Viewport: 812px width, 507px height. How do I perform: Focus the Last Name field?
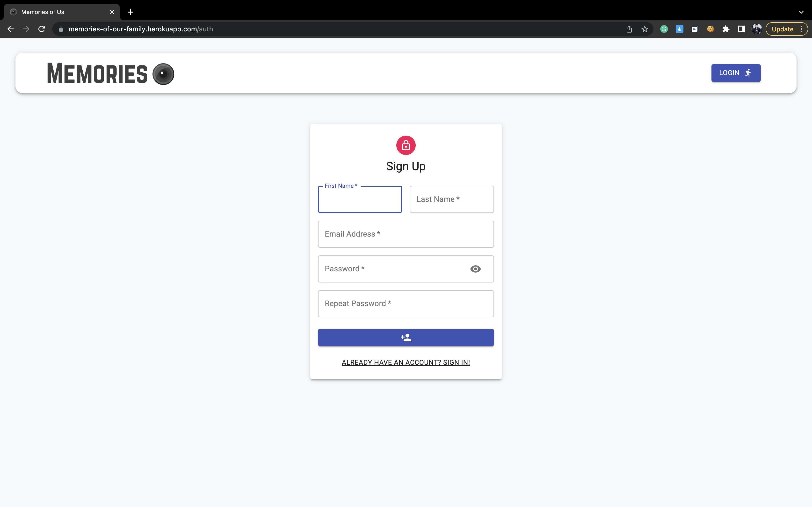452,199
